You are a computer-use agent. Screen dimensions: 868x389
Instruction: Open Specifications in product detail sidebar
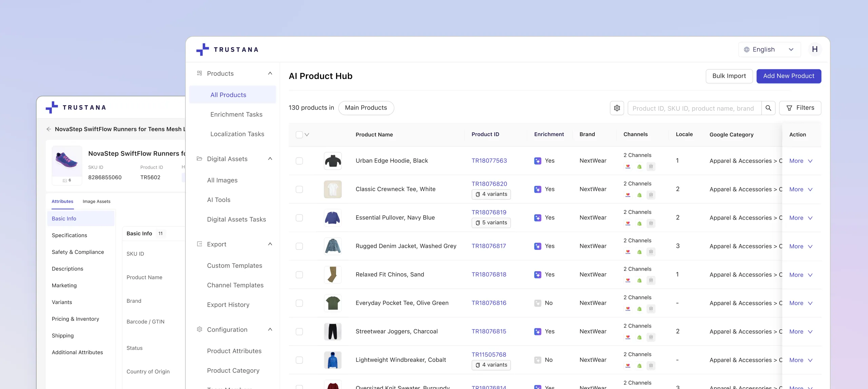(x=69, y=235)
